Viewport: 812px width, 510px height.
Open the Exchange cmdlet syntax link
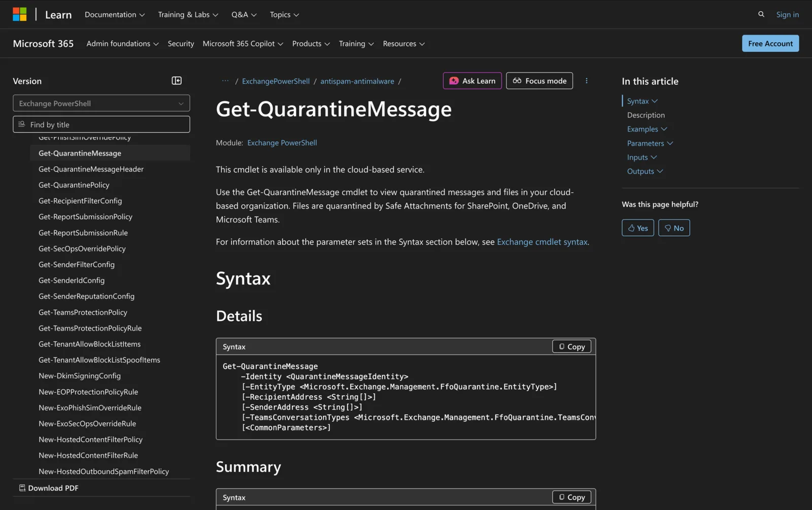(x=542, y=242)
